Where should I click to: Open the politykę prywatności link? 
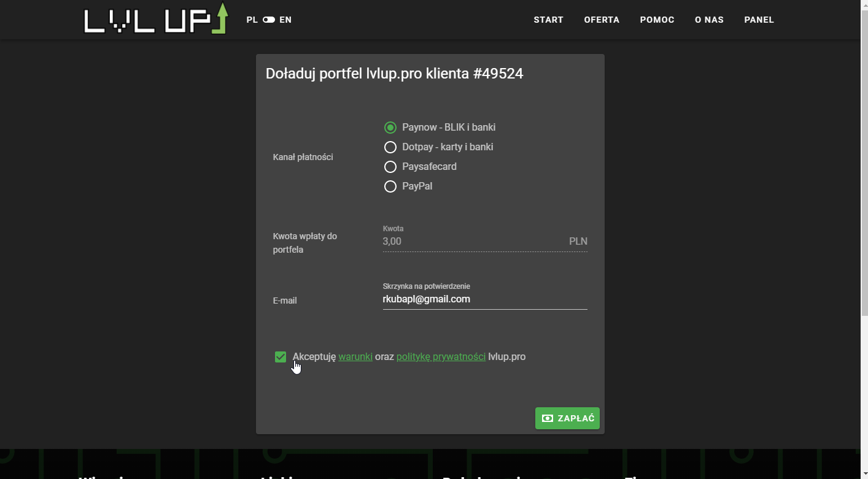[441, 357]
